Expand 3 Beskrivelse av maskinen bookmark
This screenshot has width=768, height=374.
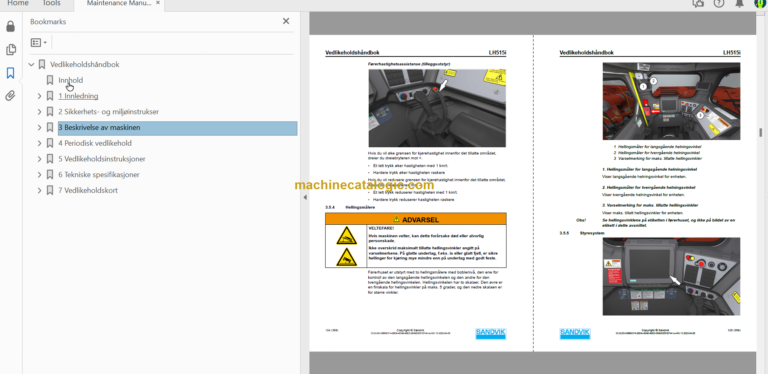click(40, 127)
